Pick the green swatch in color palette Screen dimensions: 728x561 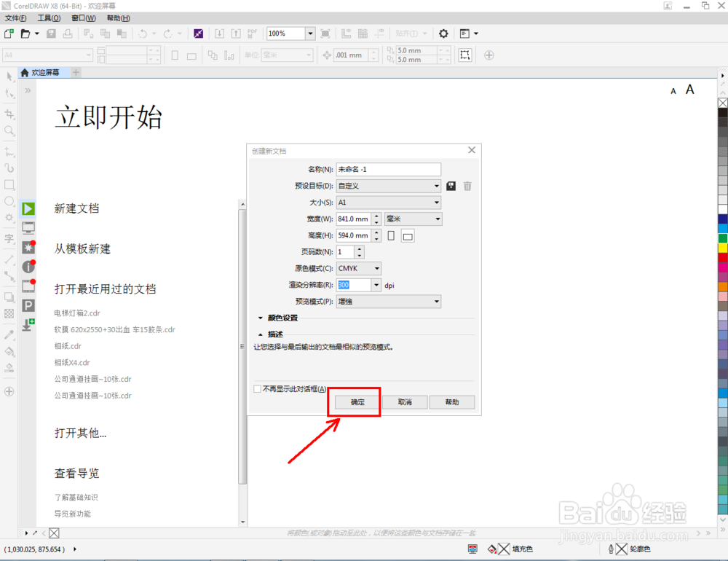[723, 238]
